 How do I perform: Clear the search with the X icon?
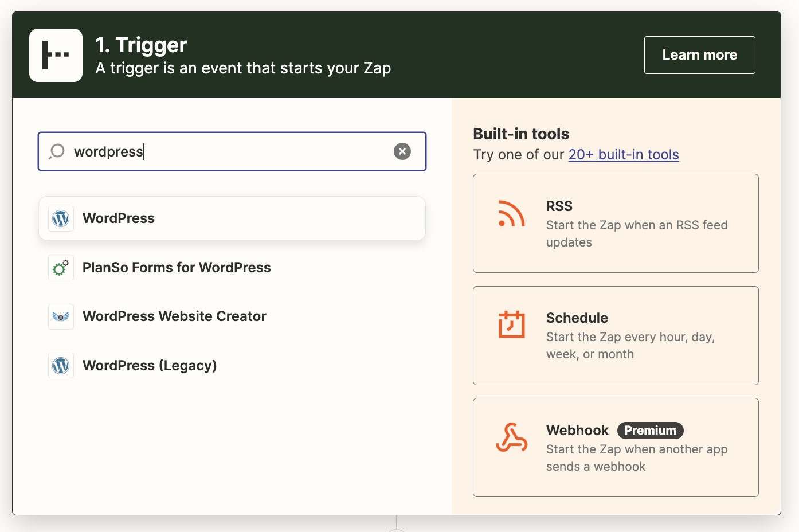(402, 151)
